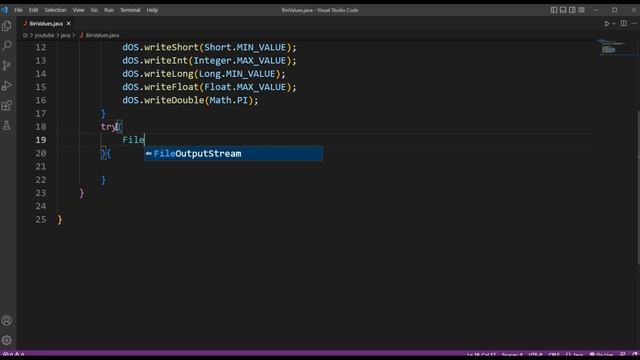The image size is (640, 360).
Task: Click the java folder in breadcrumb
Action: tap(65, 36)
